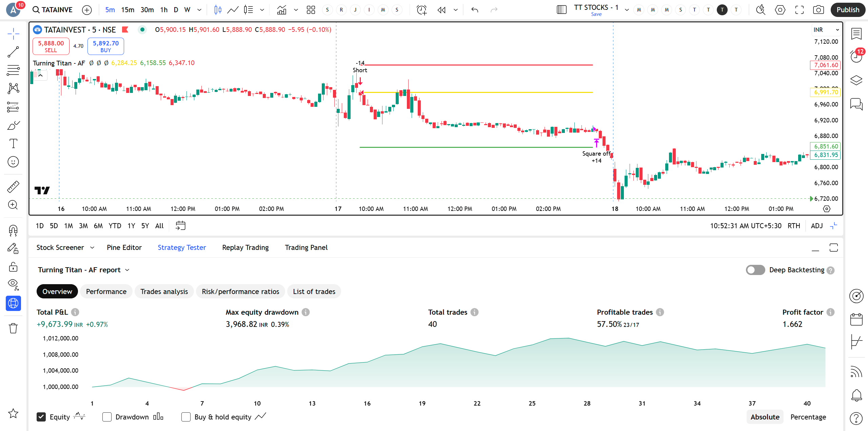Switch chart interval to 15m

[x=127, y=10]
